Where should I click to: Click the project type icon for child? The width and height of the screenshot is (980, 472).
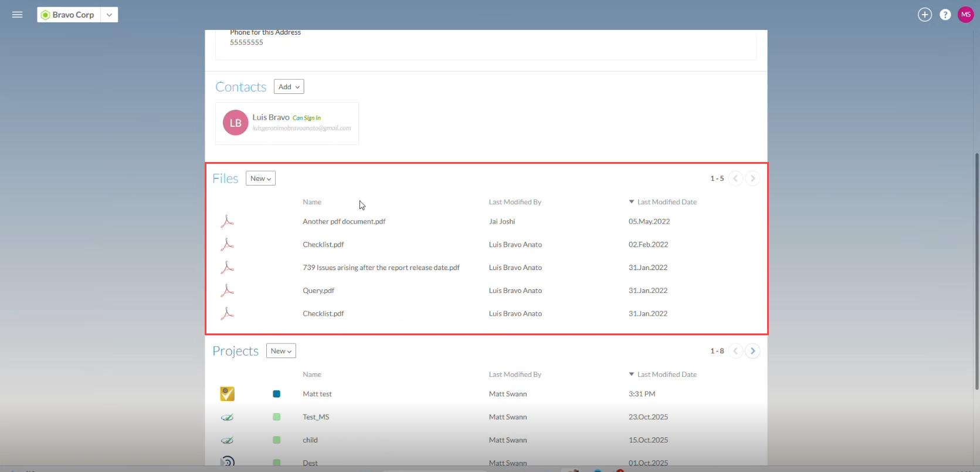[x=227, y=440]
